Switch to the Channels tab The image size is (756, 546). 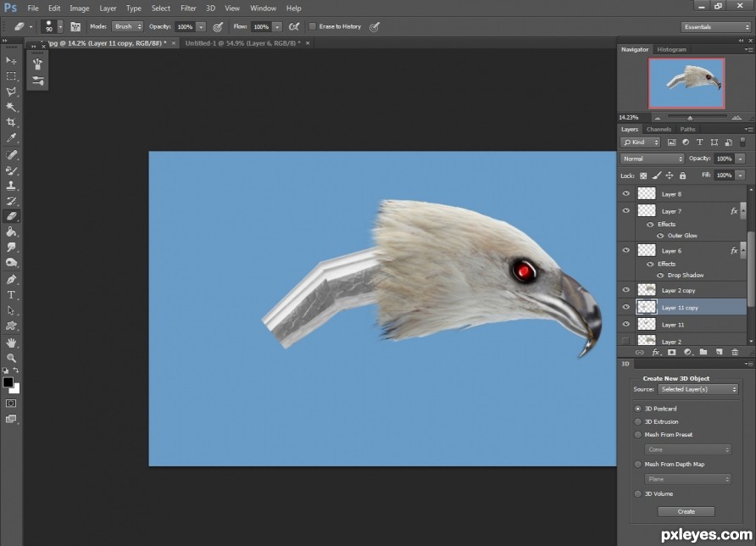point(659,129)
